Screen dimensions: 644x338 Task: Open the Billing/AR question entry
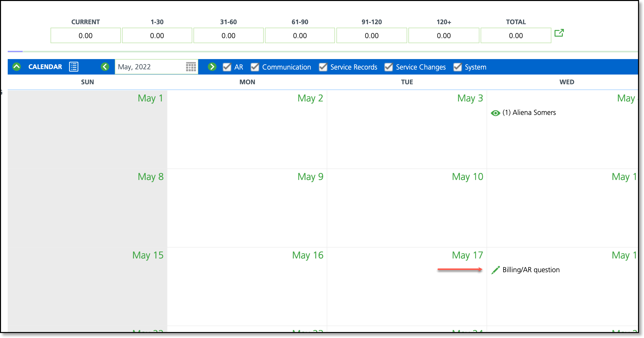coord(531,270)
